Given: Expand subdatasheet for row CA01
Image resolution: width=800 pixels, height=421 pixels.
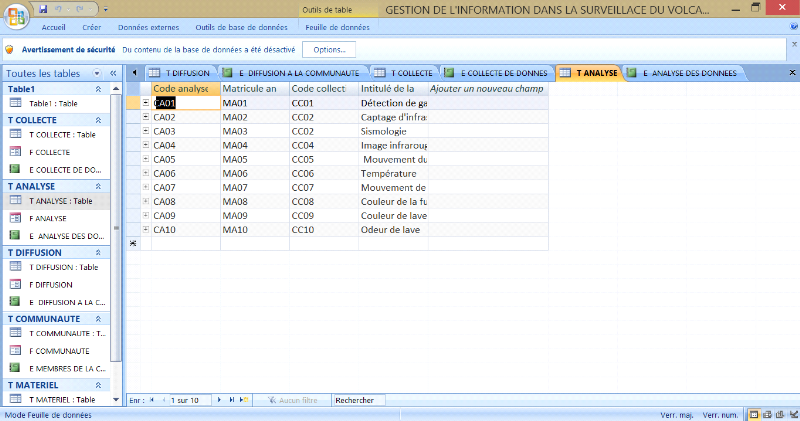Looking at the screenshot, I should (x=146, y=103).
